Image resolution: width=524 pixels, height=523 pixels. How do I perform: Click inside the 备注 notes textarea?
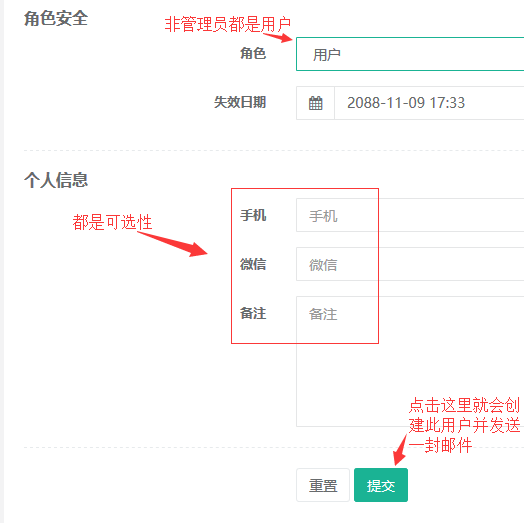[410, 361]
